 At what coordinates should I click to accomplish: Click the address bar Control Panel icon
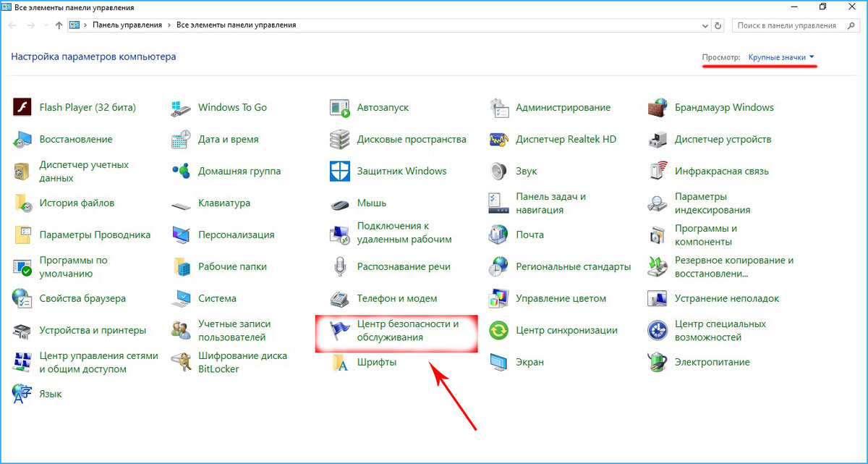(x=74, y=25)
